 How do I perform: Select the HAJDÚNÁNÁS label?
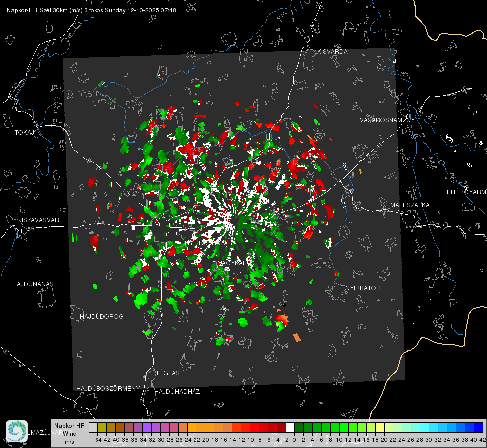point(33,284)
